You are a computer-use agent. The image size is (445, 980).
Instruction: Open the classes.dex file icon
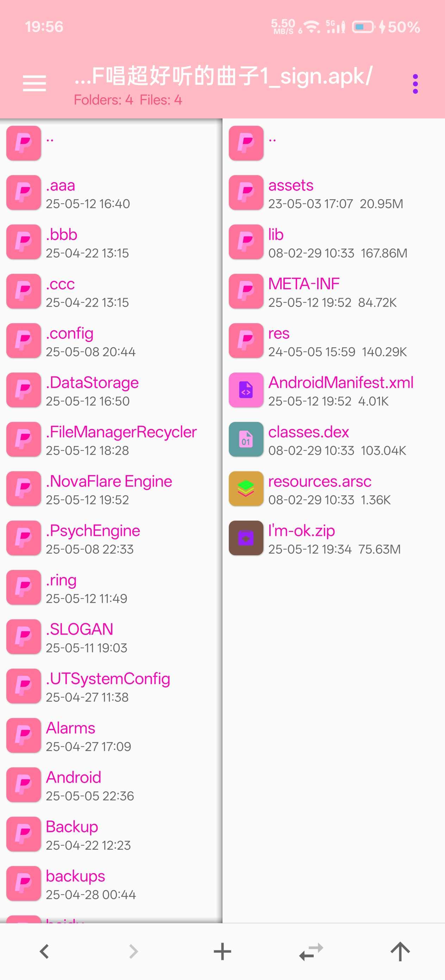tap(246, 439)
